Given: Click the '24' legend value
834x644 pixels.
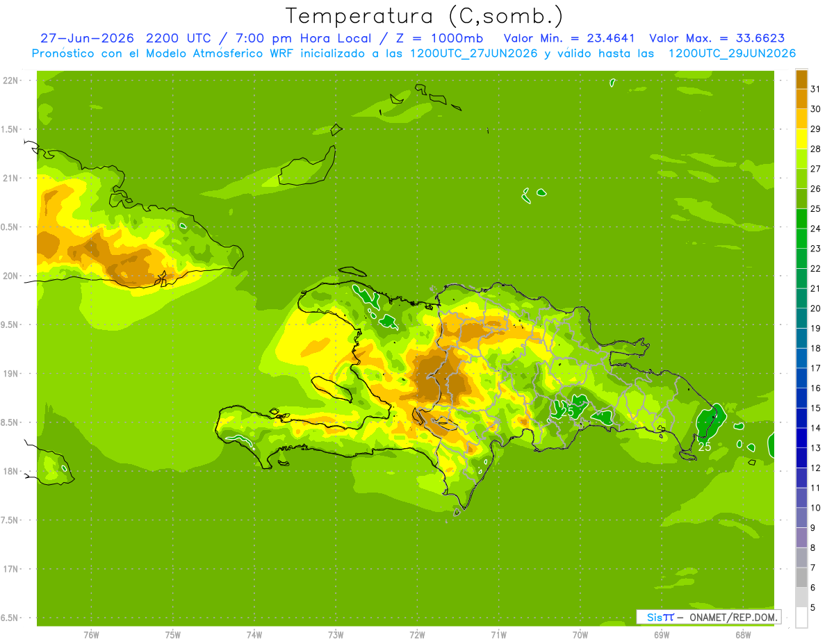Looking at the screenshot, I should point(815,229).
